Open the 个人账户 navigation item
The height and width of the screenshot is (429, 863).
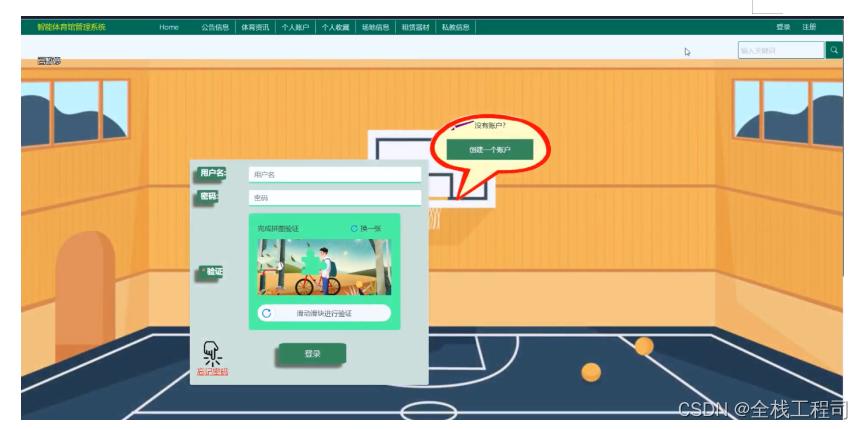pyautogui.click(x=296, y=27)
